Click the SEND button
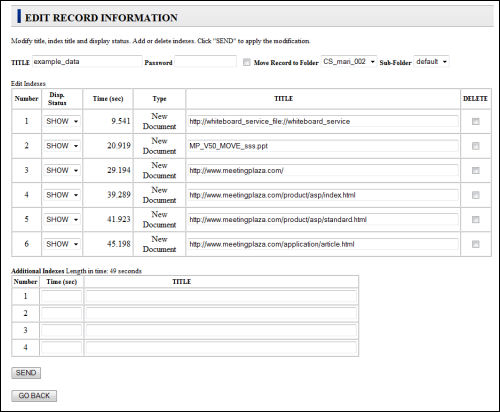The width and height of the screenshot is (500, 412). (x=26, y=373)
